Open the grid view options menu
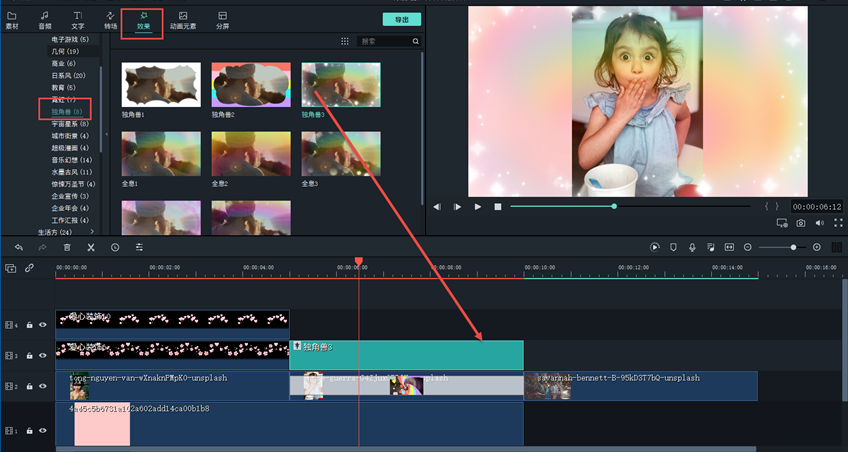Viewport: 848px width, 452px height. [345, 42]
